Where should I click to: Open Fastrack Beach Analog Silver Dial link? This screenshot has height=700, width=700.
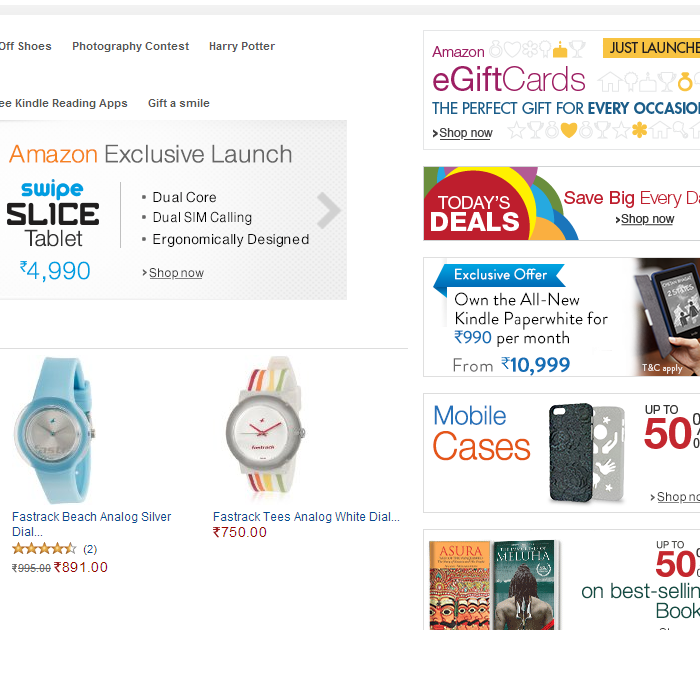coord(91,517)
